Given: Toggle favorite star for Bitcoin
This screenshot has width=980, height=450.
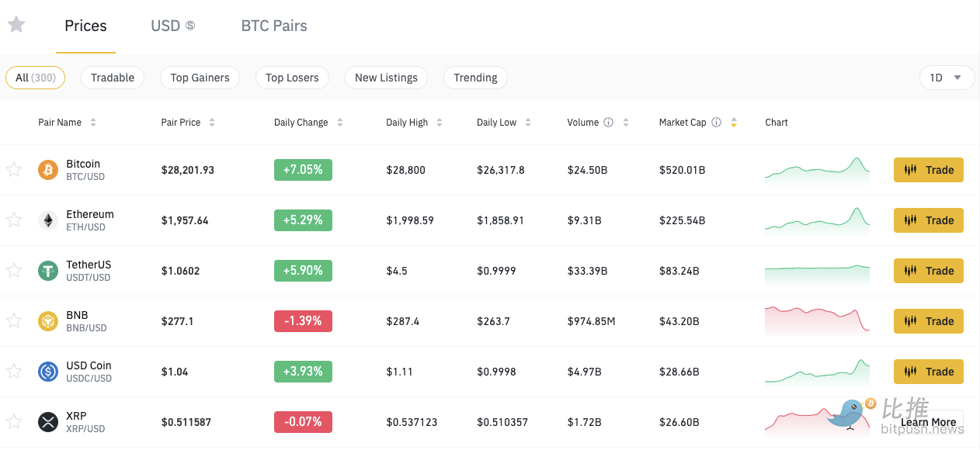Looking at the screenshot, I should tap(14, 170).
